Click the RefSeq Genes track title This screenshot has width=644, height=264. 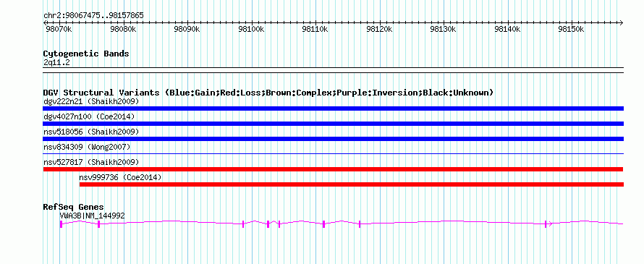pyautogui.click(x=74, y=207)
